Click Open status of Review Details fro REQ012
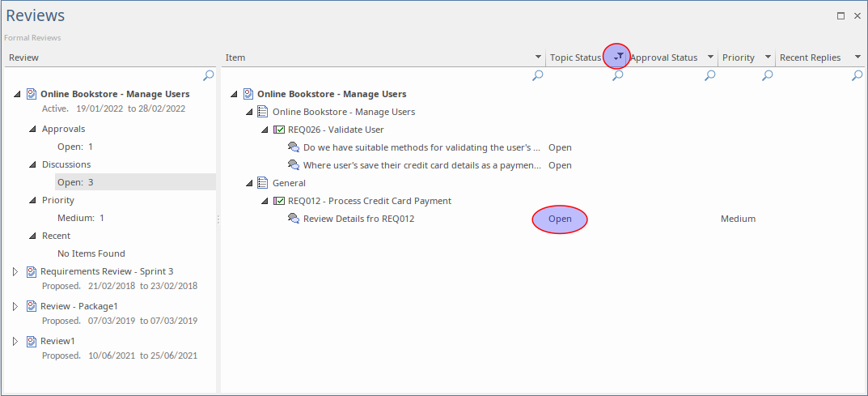The height and width of the screenshot is (396, 868). pyautogui.click(x=560, y=219)
